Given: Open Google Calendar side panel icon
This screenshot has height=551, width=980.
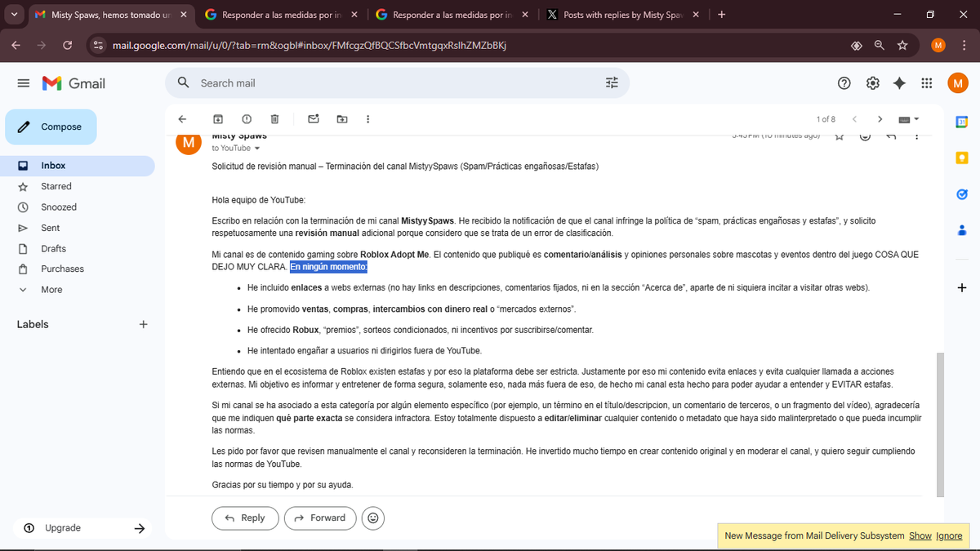Looking at the screenshot, I should click(962, 122).
